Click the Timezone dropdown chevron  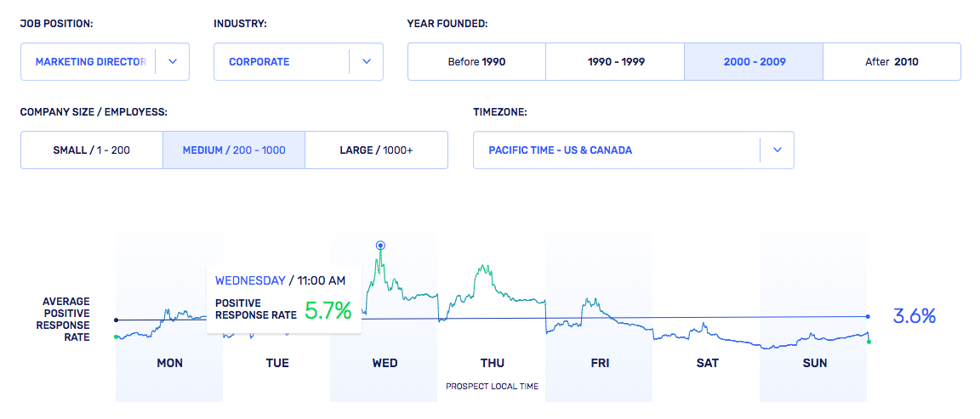777,150
